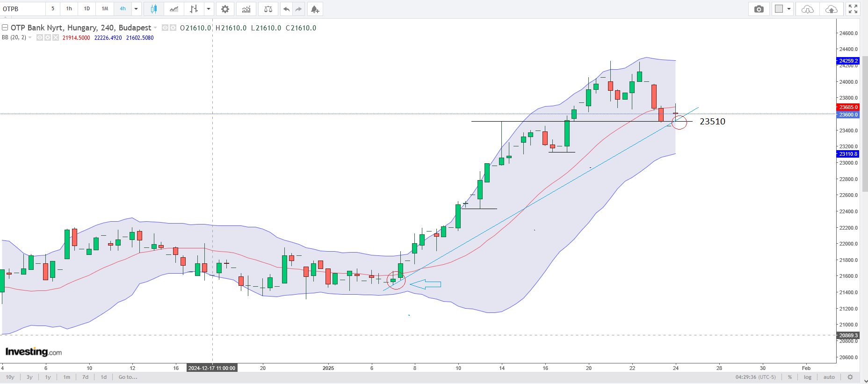Viewport: 868px width, 384px height.
Task: Toggle BB indicator visibility eye icon
Action: [x=40, y=38]
